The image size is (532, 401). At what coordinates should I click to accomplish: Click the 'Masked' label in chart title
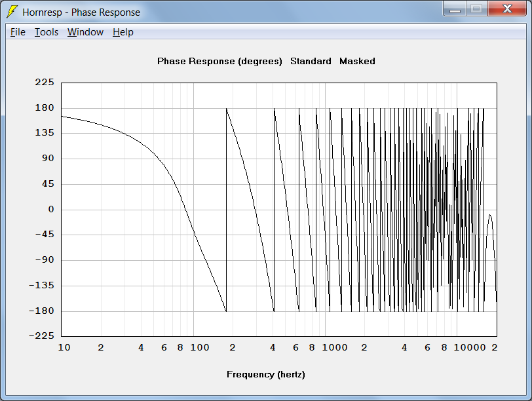[357, 61]
